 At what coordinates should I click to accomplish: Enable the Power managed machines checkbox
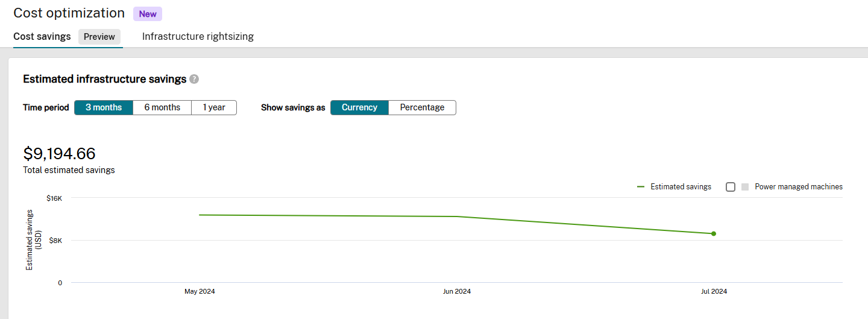pyautogui.click(x=731, y=187)
